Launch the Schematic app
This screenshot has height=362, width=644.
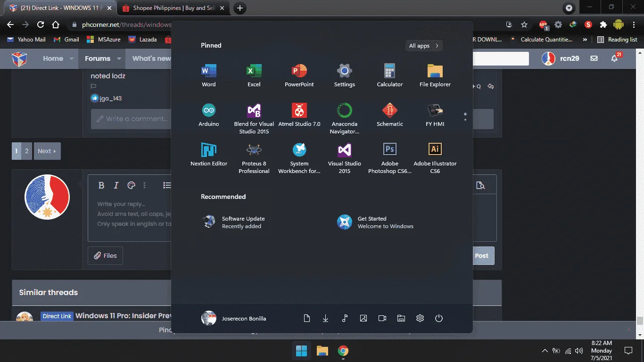tap(389, 115)
